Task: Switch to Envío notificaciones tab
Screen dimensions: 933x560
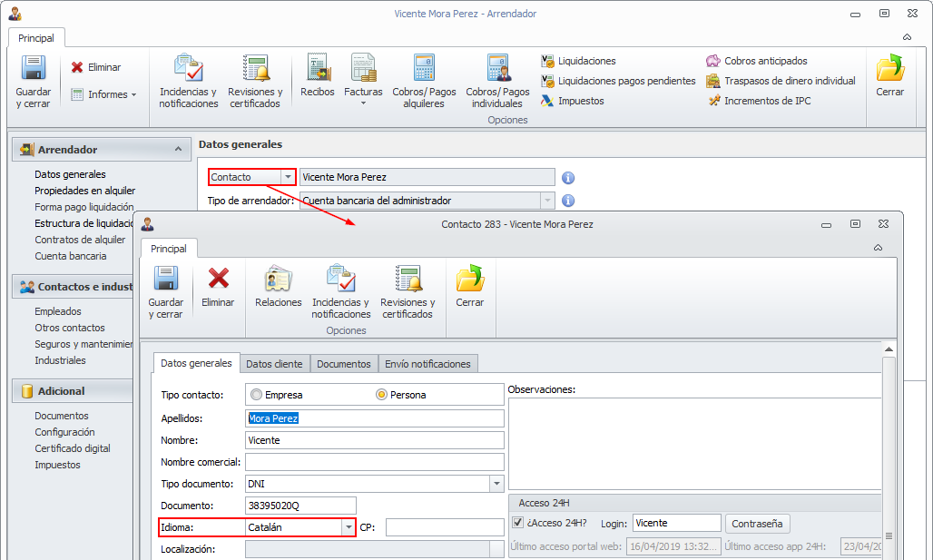Action: tap(427, 364)
